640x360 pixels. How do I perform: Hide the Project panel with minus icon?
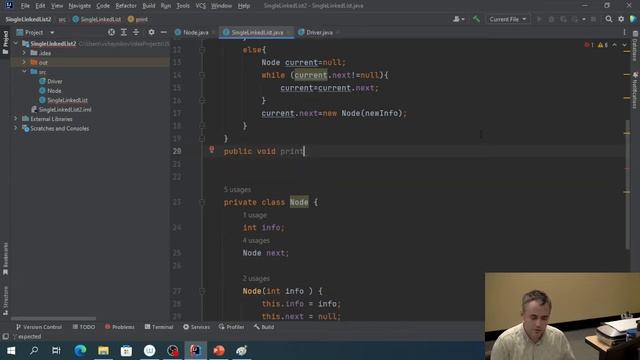[164, 32]
